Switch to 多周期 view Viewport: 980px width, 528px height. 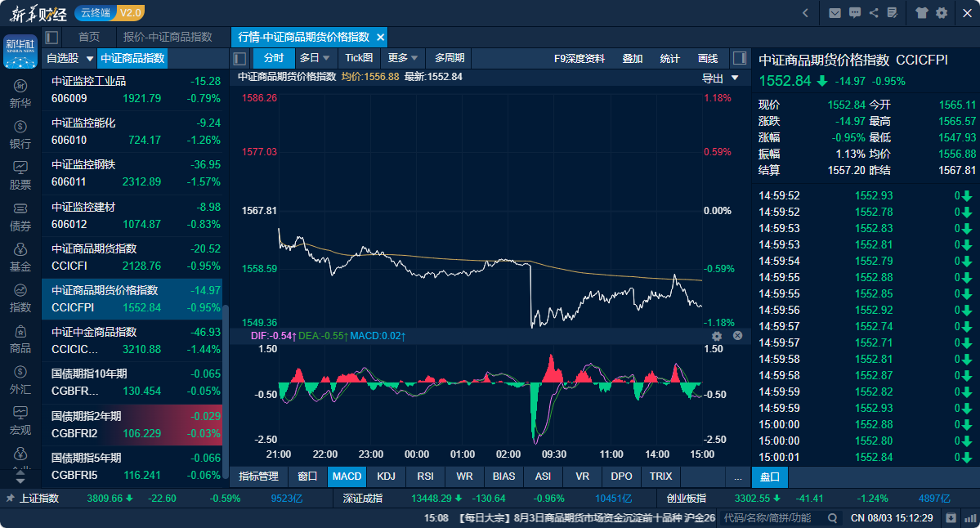point(450,58)
